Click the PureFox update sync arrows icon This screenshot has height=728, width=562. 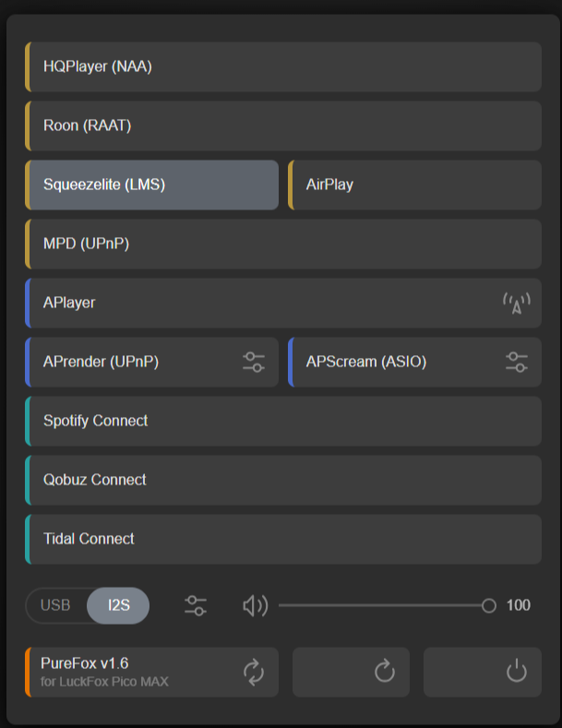254,672
